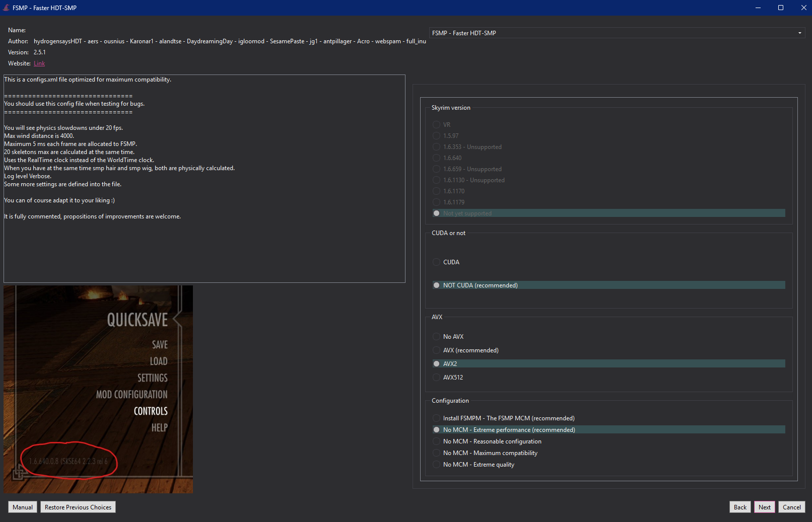Click the Skyrim version group label

click(x=451, y=108)
